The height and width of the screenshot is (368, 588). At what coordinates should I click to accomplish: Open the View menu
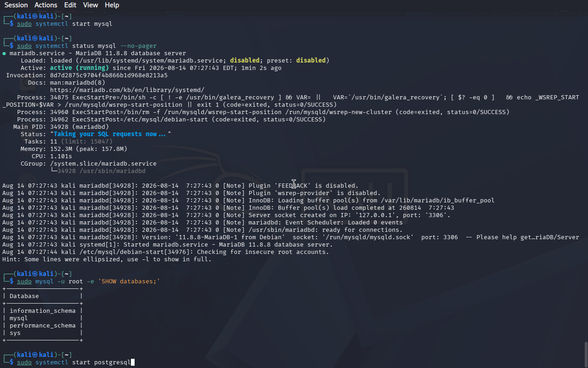pos(90,5)
